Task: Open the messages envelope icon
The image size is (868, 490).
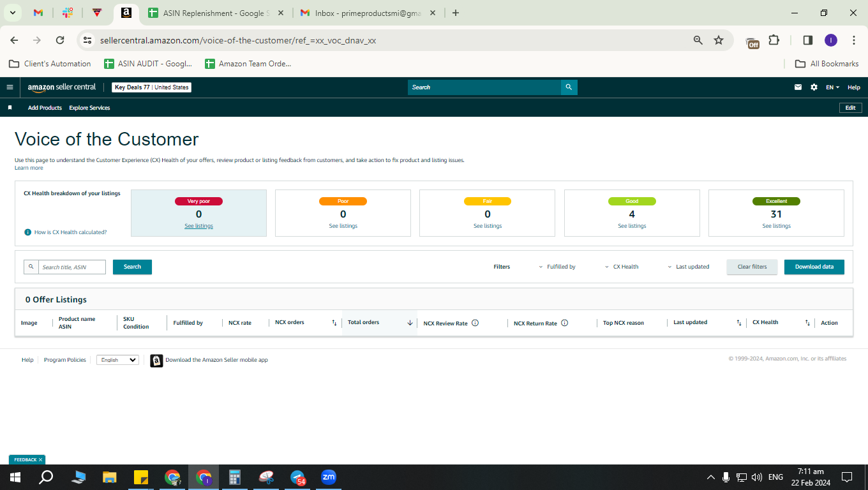Action: pyautogui.click(x=798, y=87)
